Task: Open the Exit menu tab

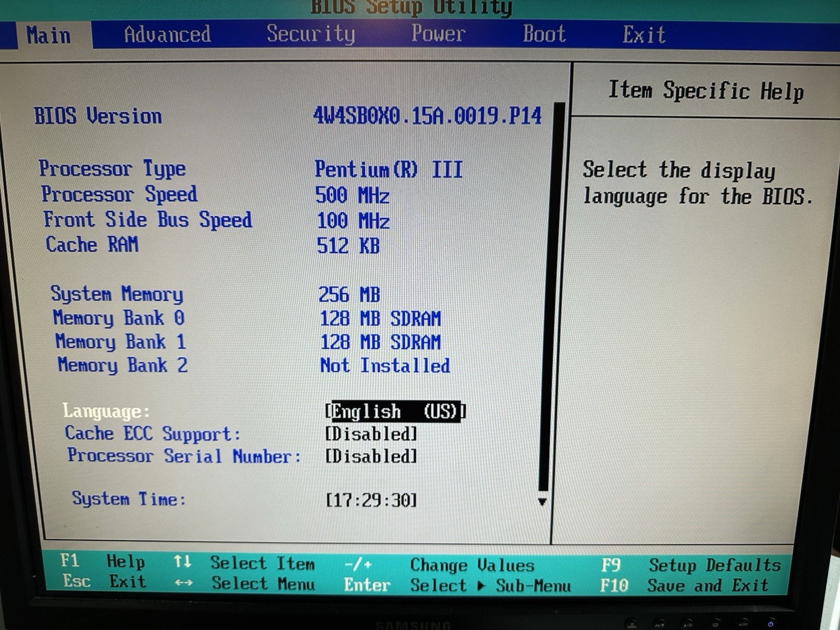Action: click(644, 35)
